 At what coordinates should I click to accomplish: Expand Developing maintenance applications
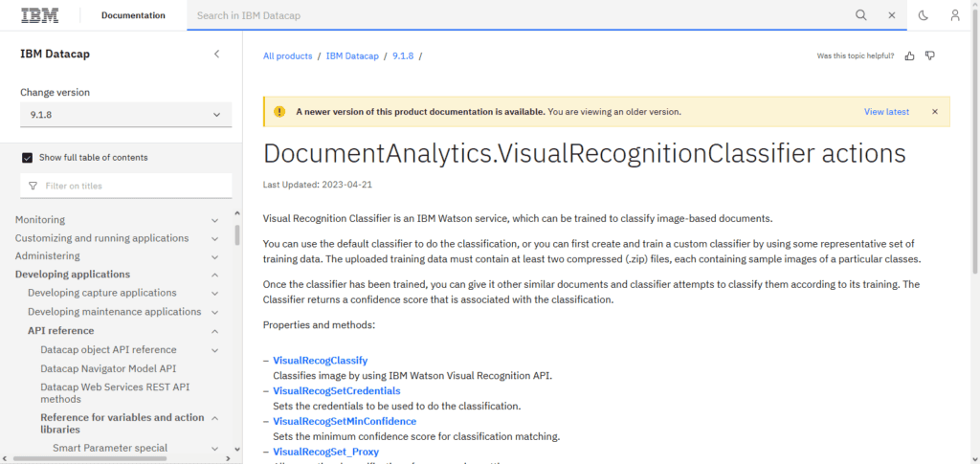coord(215,312)
